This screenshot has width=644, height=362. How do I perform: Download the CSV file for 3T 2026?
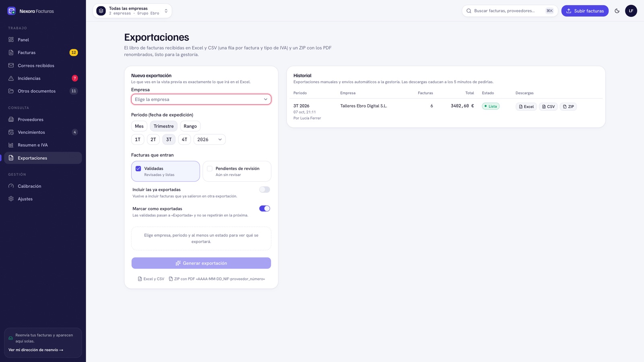tap(548, 107)
